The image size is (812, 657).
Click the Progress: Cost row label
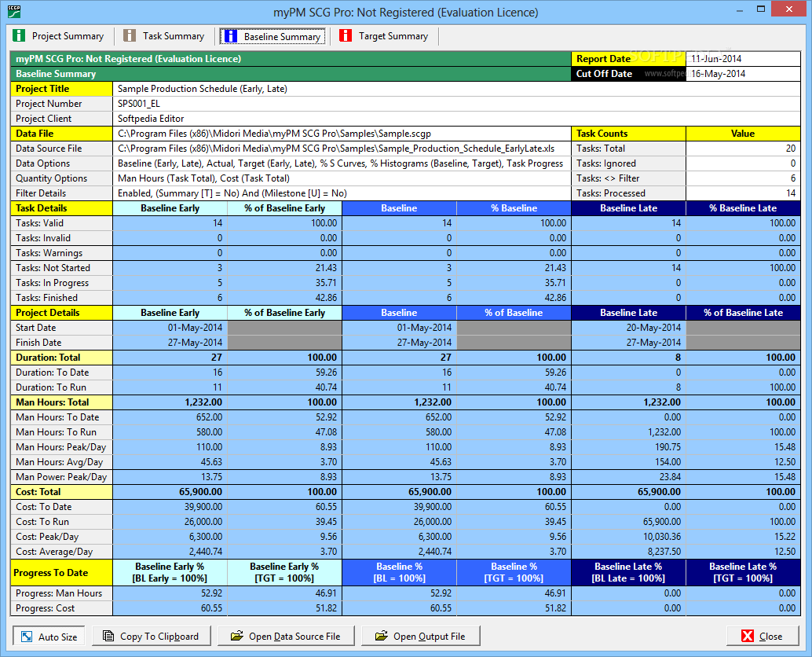point(61,608)
